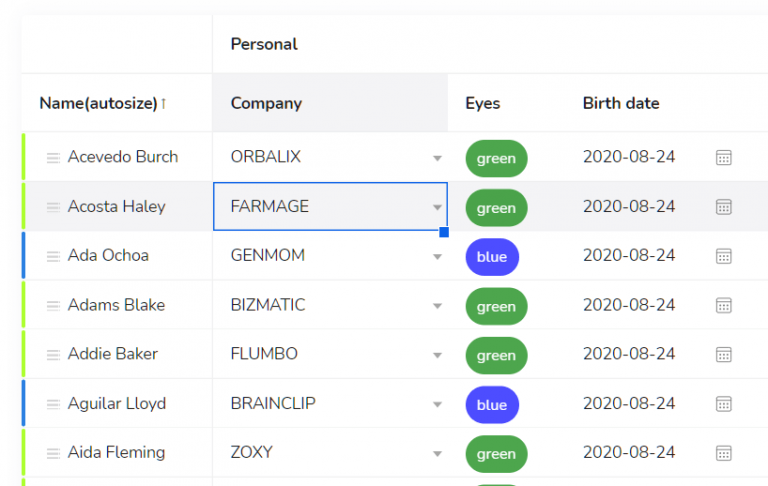Click calendar icon in Aida Fleming's row
The width and height of the screenshot is (768, 486).
(x=723, y=453)
